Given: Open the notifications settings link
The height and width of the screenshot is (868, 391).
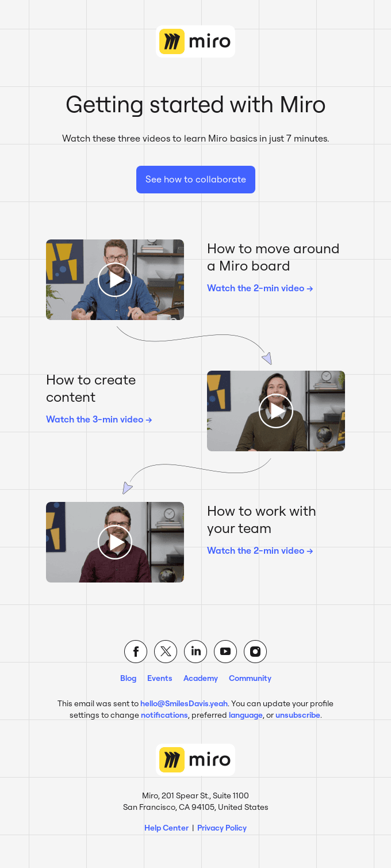Looking at the screenshot, I should [x=164, y=715].
